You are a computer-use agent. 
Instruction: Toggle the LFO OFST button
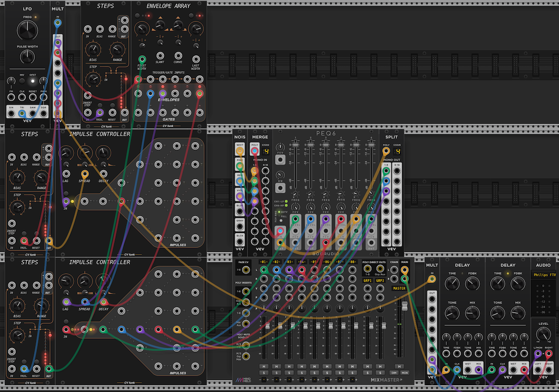coord(33,81)
